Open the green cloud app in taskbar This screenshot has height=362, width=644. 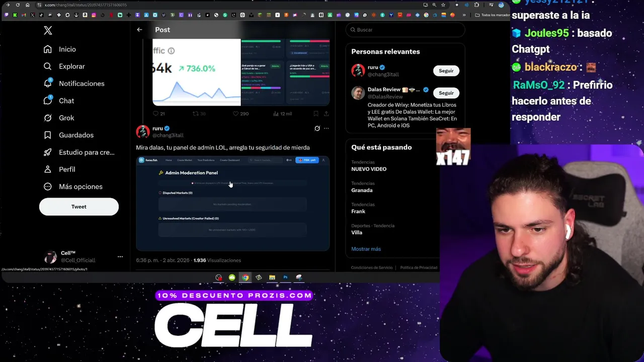232,278
